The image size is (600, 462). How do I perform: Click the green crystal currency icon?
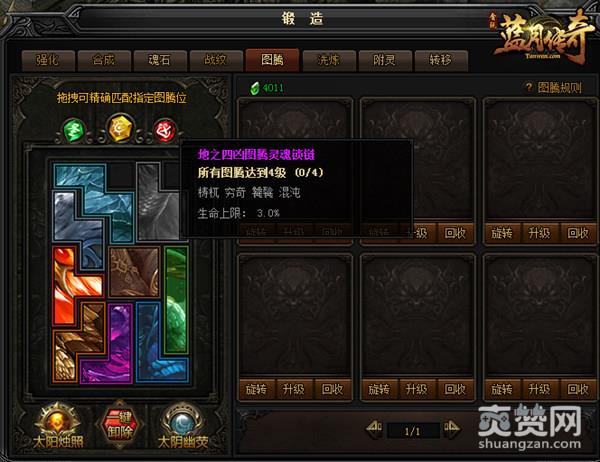click(254, 88)
